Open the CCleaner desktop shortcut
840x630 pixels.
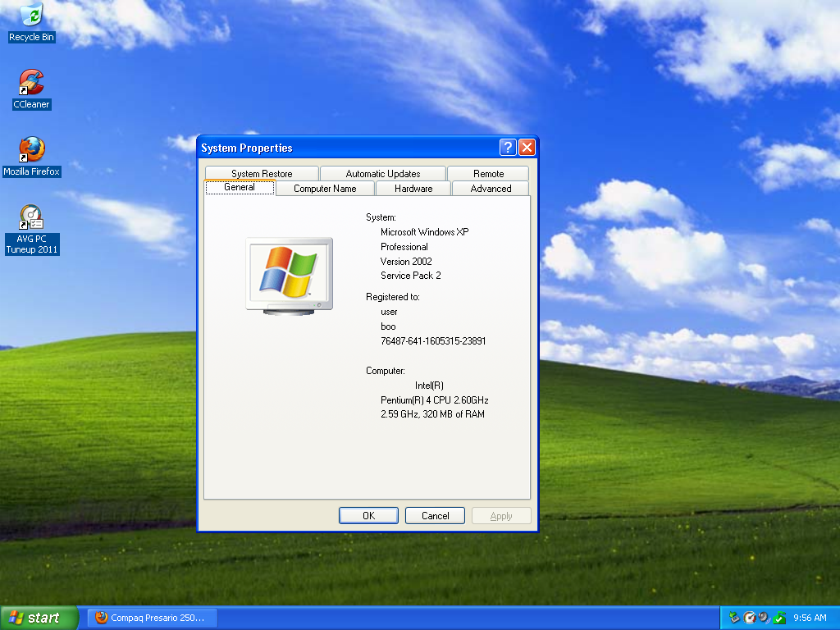coord(32,89)
